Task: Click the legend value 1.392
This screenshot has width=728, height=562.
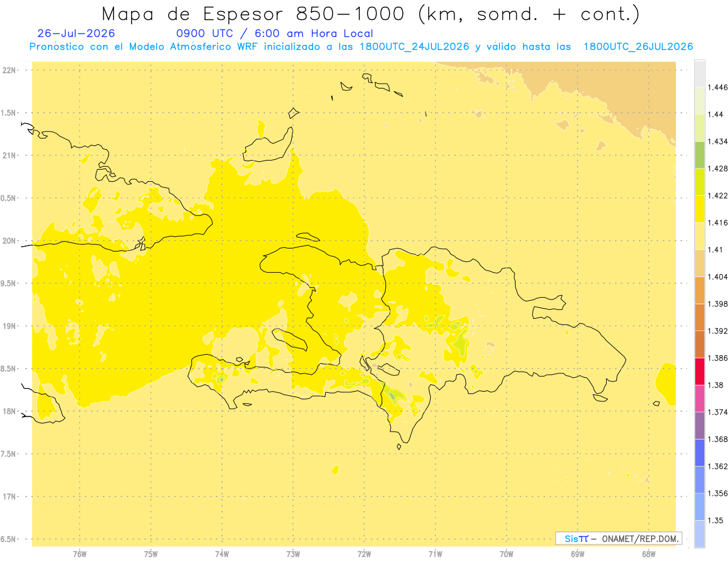Action: point(718,331)
